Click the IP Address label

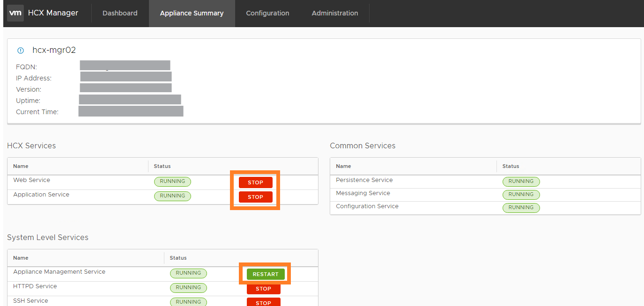pos(34,78)
